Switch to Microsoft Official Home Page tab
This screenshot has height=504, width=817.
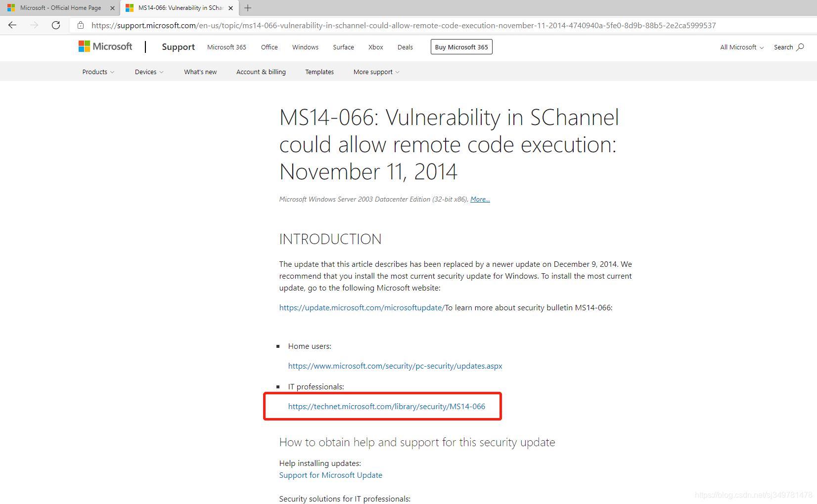pos(60,8)
